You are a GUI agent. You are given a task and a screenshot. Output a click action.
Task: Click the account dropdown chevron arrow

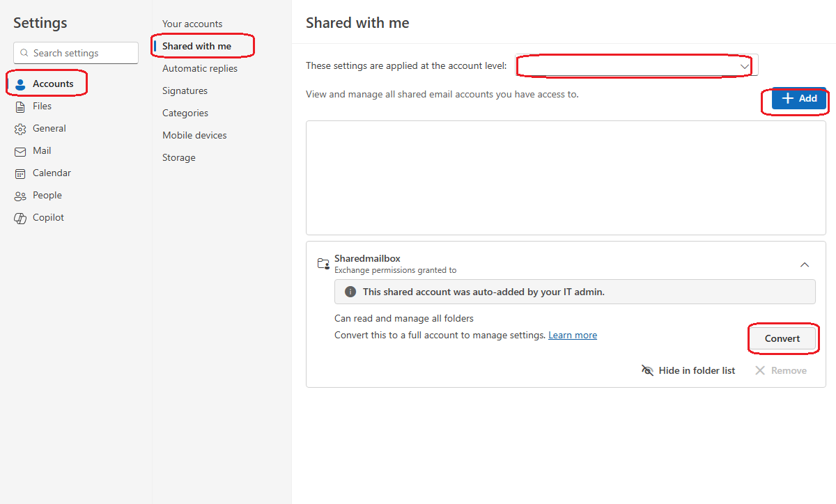[745, 65]
